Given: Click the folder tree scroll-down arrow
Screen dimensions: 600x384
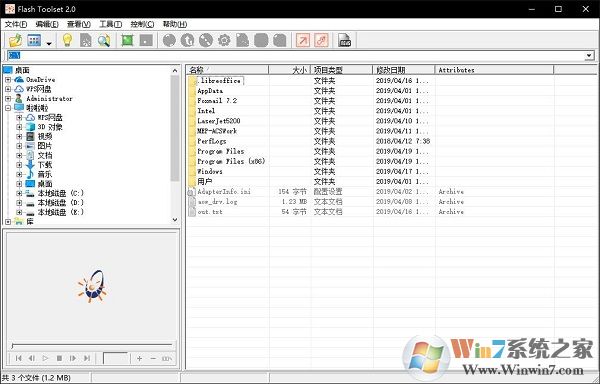Looking at the screenshot, I should pos(175,220).
